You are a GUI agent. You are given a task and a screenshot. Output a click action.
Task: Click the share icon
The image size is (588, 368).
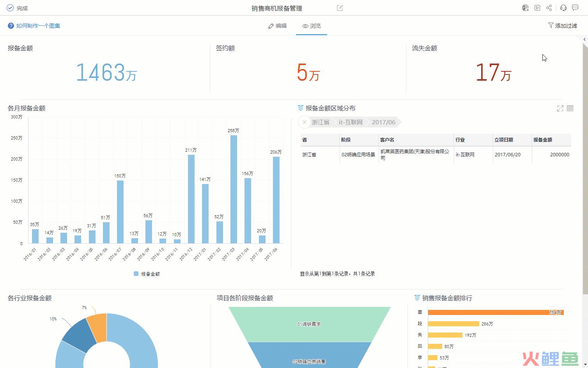click(x=549, y=8)
